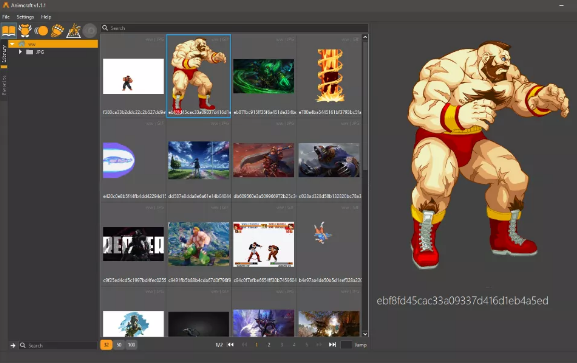Set items per page to 100

click(131, 345)
